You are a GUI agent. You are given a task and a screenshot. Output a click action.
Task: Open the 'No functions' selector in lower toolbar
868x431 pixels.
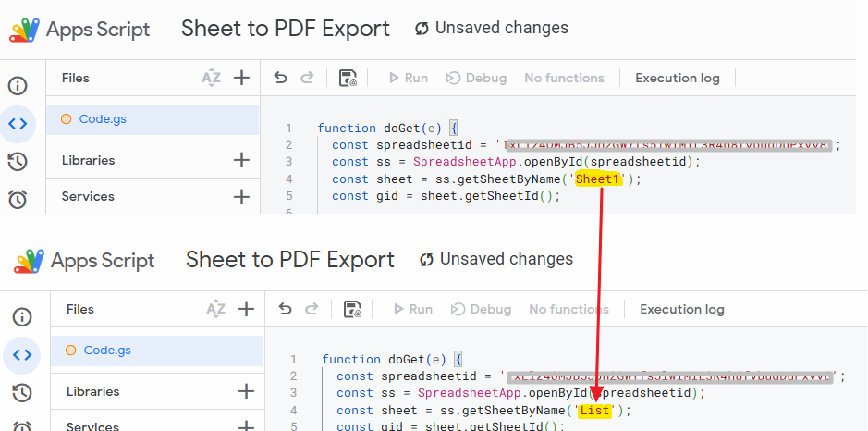click(568, 309)
